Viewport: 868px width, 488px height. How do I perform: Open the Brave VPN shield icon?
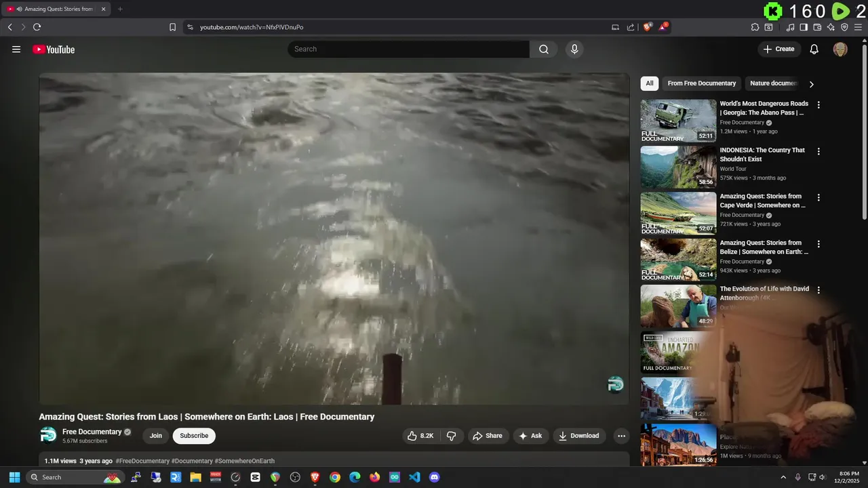844,27
